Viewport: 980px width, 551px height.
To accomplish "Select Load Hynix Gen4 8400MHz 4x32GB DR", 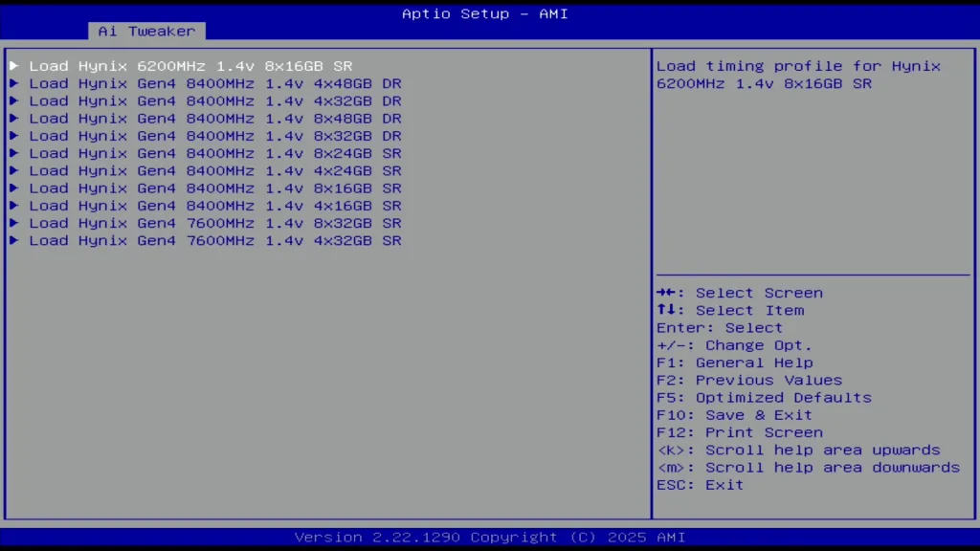I will click(214, 101).
